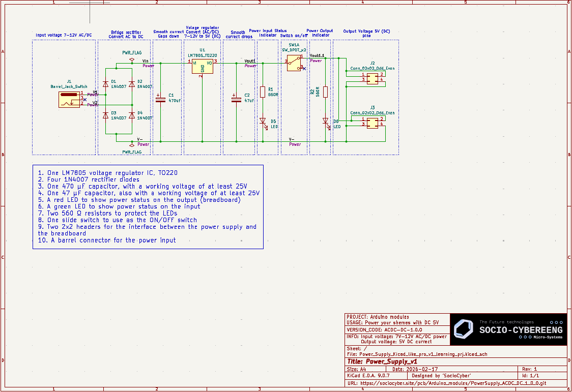Click the blue-bordered parts list text box
572x392 pixels.
pyautogui.click(x=148, y=206)
